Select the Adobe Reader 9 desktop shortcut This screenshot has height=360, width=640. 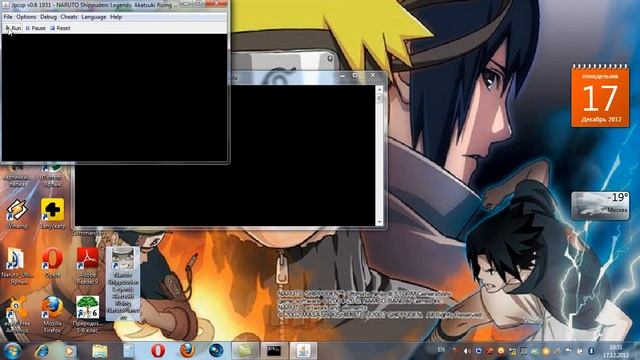point(87,266)
